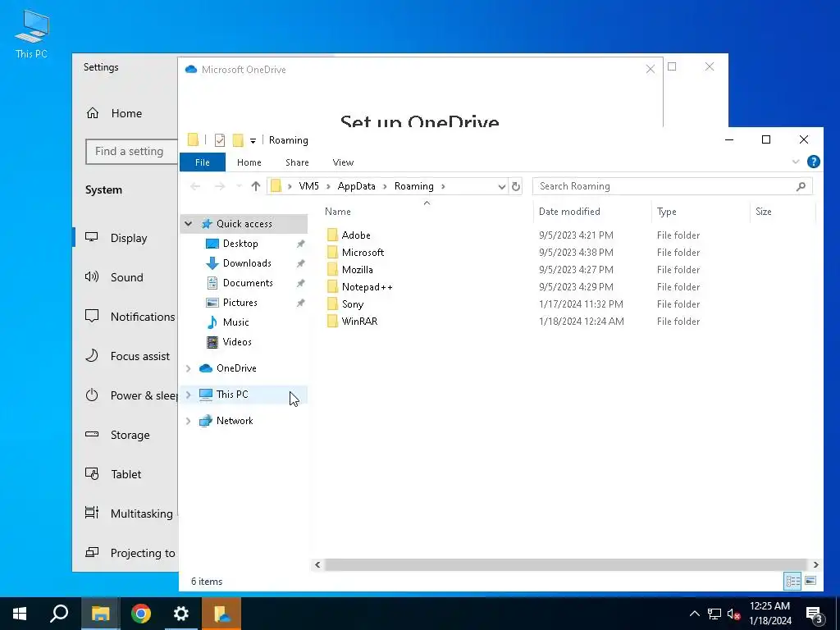The image size is (840, 630).
Task: Click the Properties icon in quick access toolbar
Action: point(220,140)
